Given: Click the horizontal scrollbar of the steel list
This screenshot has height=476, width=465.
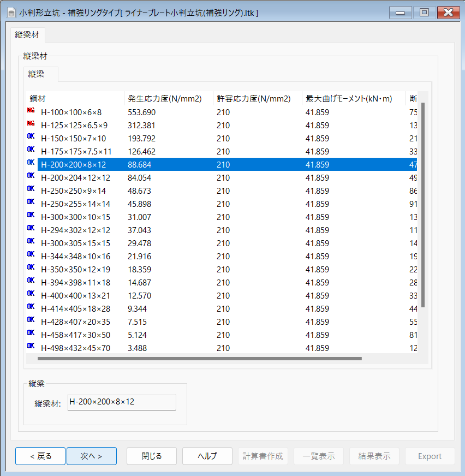Looking at the screenshot, I should (x=199, y=359).
